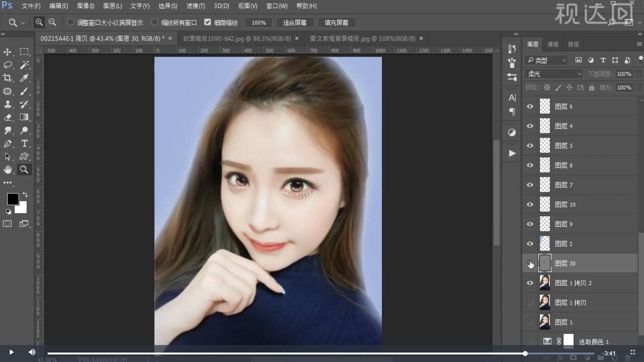Change the screen mode
Viewport: 644px width, 362px height.
click(x=24, y=224)
